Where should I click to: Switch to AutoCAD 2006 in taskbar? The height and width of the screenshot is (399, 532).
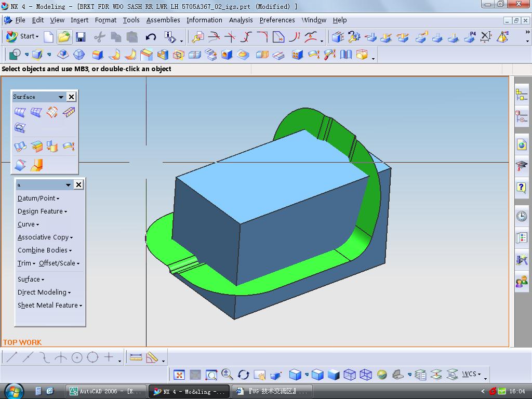[106, 391]
